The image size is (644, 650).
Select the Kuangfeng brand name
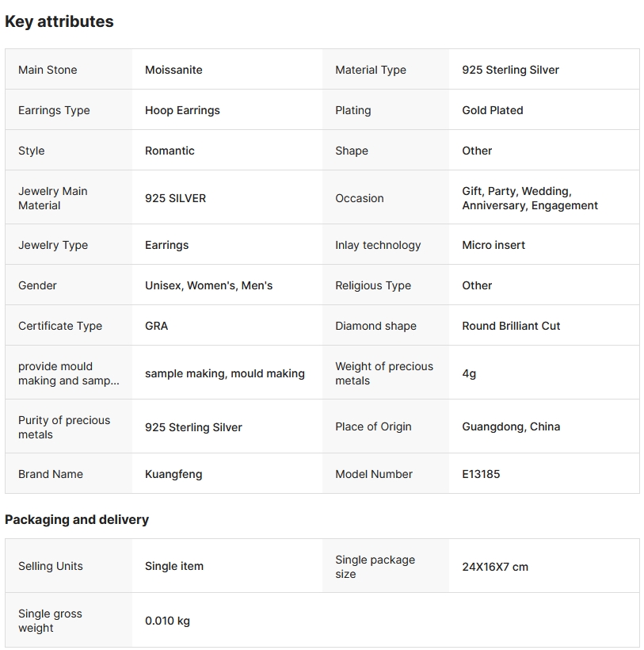[x=173, y=474]
